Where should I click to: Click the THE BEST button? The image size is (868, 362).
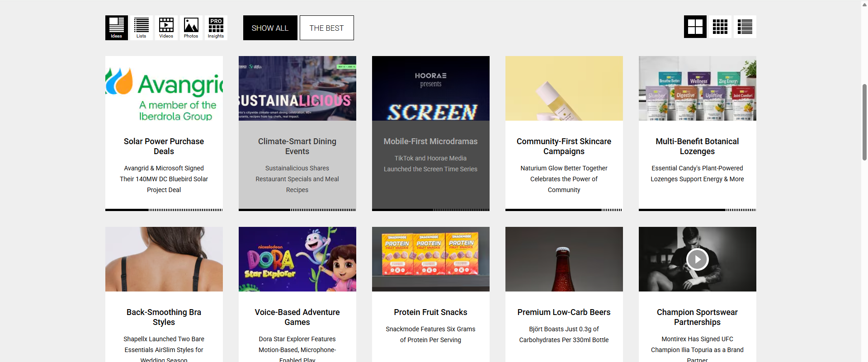click(x=327, y=28)
